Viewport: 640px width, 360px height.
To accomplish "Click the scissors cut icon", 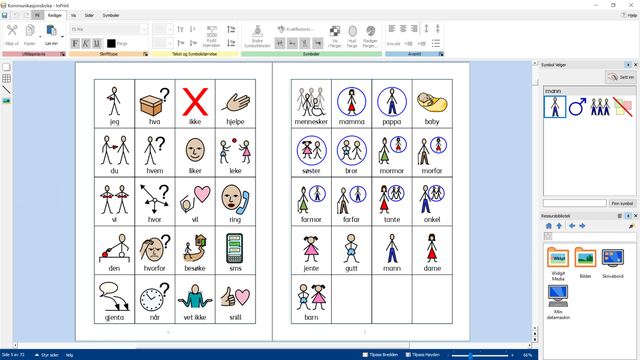I will (x=12, y=31).
